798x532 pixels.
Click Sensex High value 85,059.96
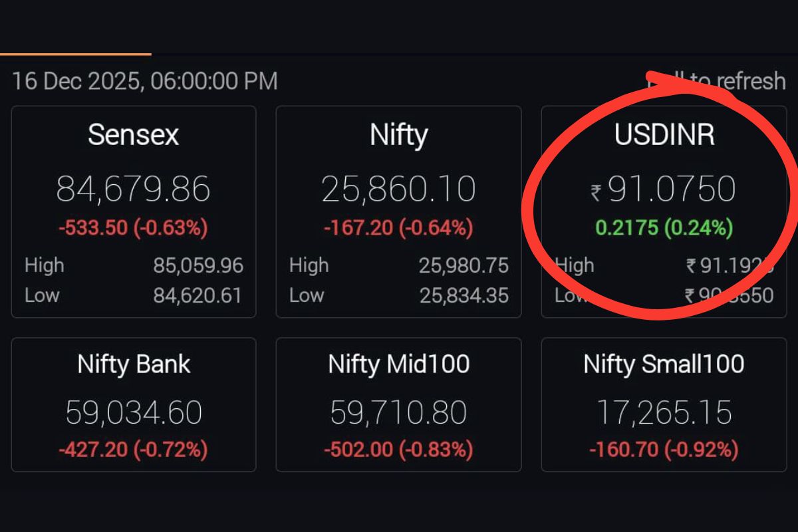198,266
